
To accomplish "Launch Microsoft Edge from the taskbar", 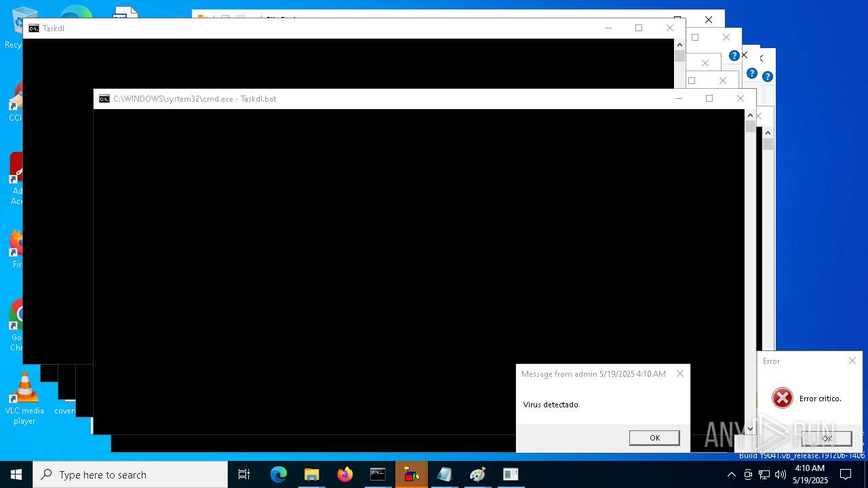I will pyautogui.click(x=279, y=474).
